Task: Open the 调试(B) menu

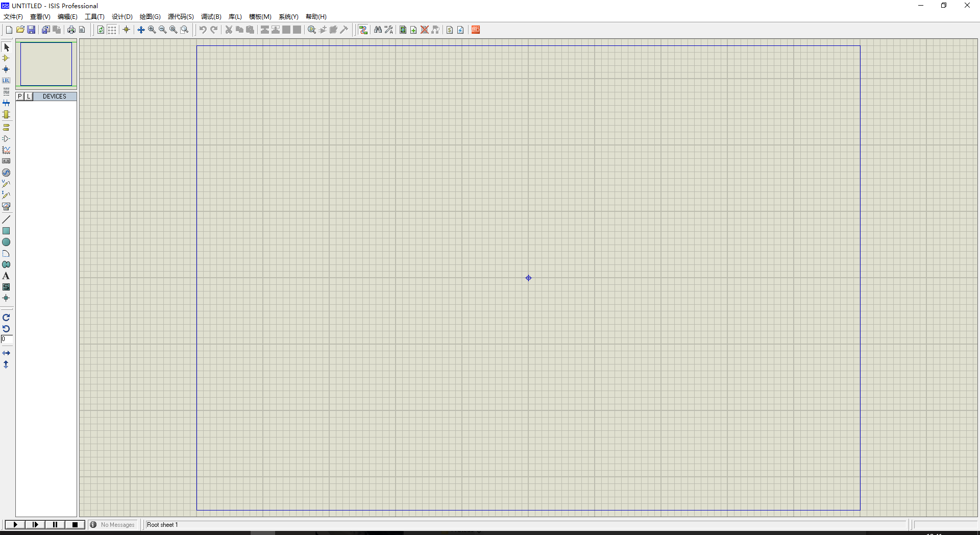Action: (x=211, y=17)
